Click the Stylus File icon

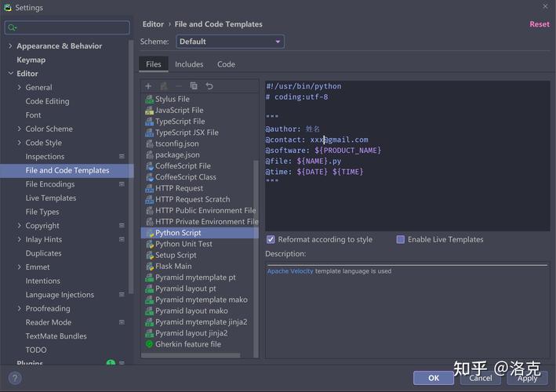[x=149, y=100]
